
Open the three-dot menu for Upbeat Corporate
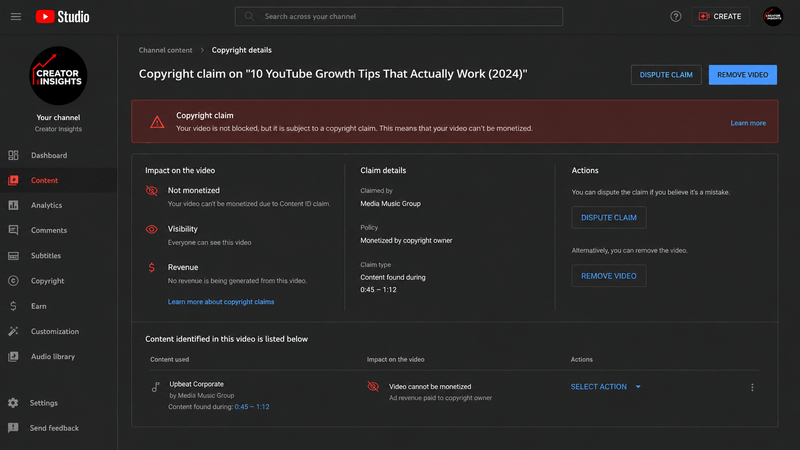click(752, 387)
